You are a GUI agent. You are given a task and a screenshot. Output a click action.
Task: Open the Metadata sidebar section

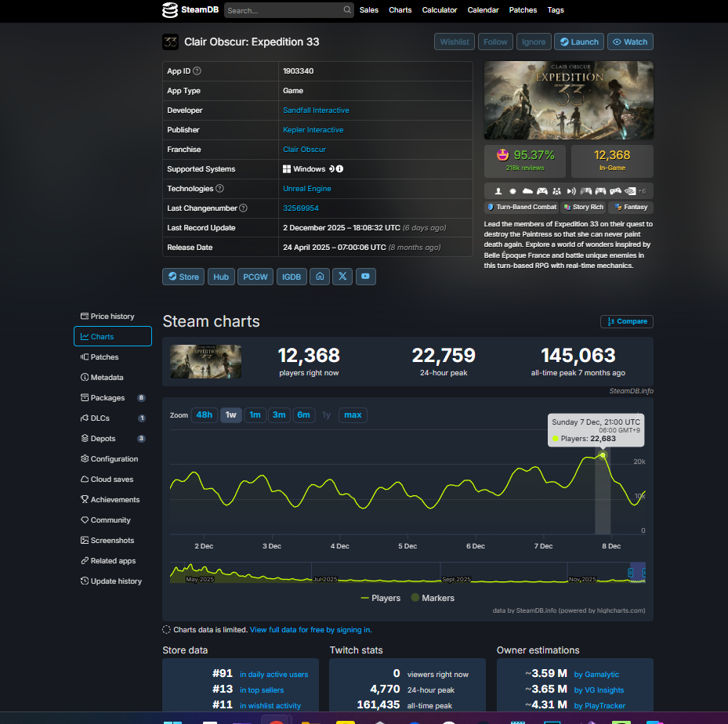tap(113, 378)
